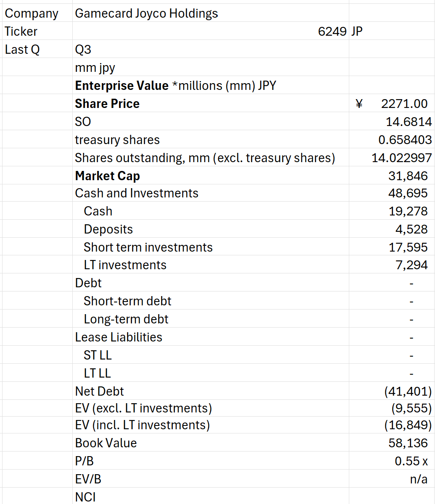Click the ticker number 6249 cell
Viewport: 435px width, 504px height.
(332, 31)
